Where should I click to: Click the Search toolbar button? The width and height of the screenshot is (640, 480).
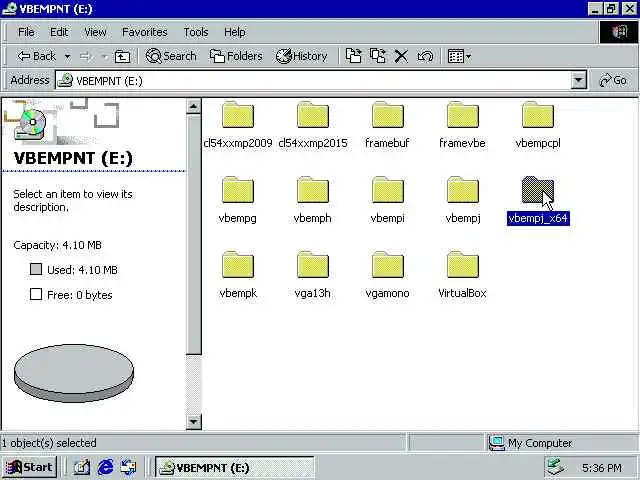pyautogui.click(x=171, y=56)
